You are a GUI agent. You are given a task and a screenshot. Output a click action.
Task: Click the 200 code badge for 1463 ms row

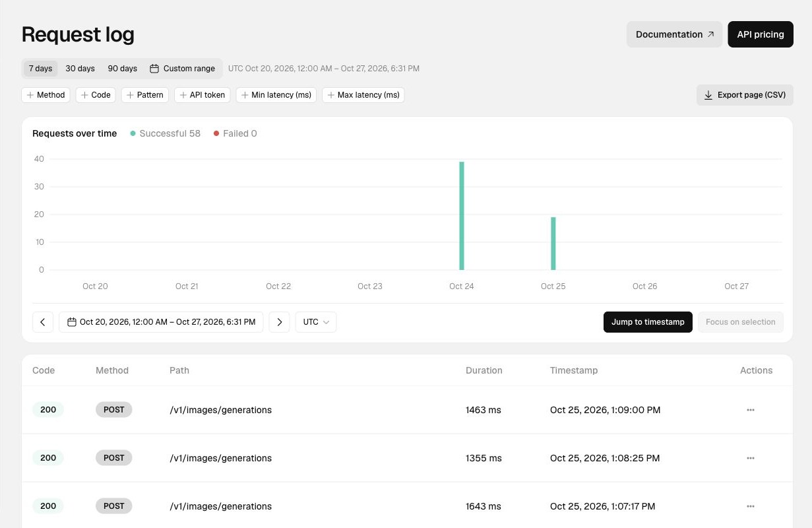click(x=48, y=410)
